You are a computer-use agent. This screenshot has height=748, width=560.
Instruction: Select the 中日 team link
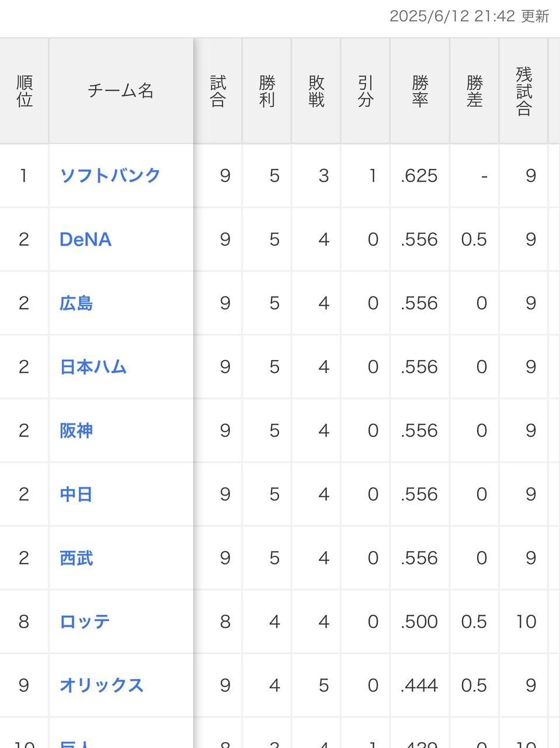pyautogui.click(x=76, y=494)
